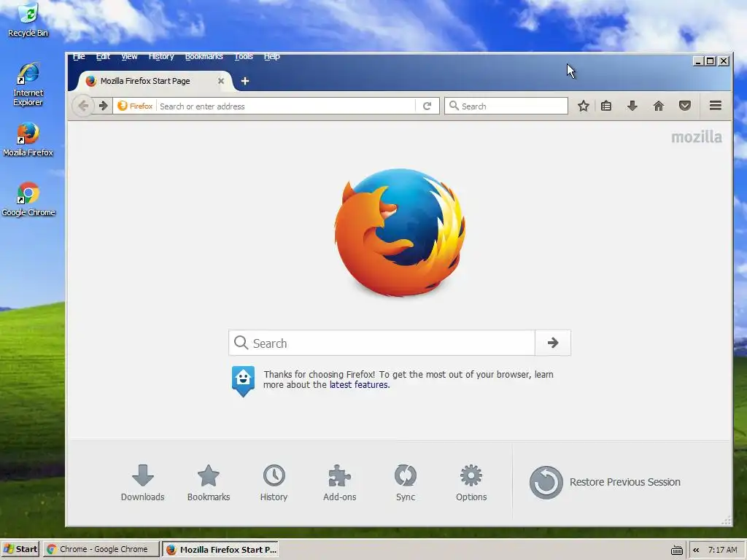The image size is (747, 560).
Task: Focus the Search or enter address field
Action: 286,106
